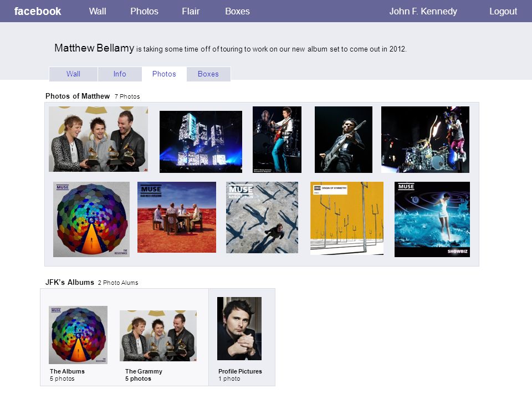The width and height of the screenshot is (532, 399).
Task: Open The Albums album cover thumbnail
Action: (78, 335)
